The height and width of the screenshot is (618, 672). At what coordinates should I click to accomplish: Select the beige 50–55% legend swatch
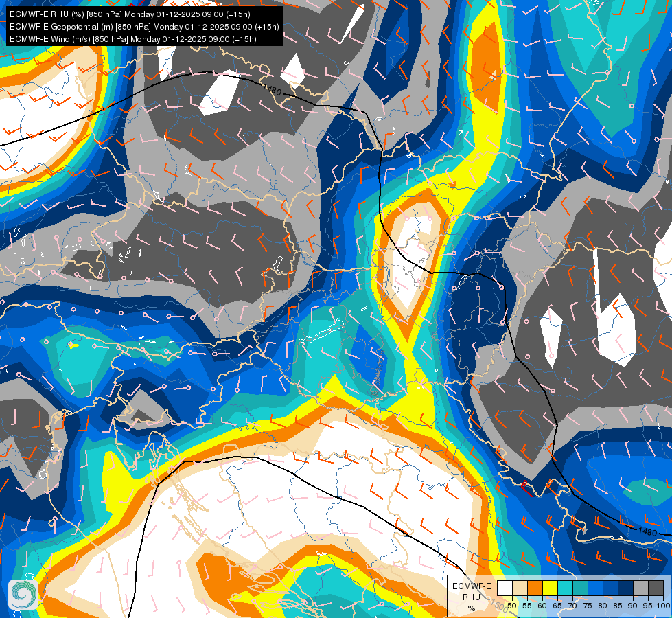[520, 588]
